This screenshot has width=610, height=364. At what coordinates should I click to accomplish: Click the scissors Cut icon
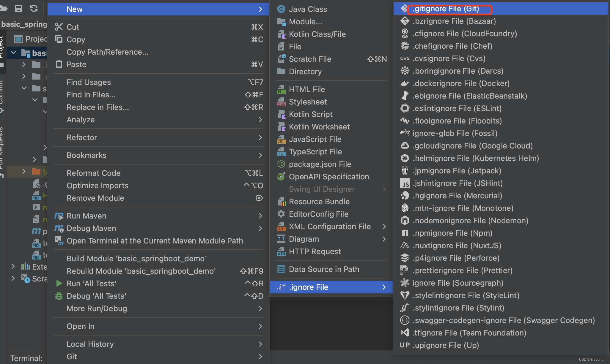[59, 27]
